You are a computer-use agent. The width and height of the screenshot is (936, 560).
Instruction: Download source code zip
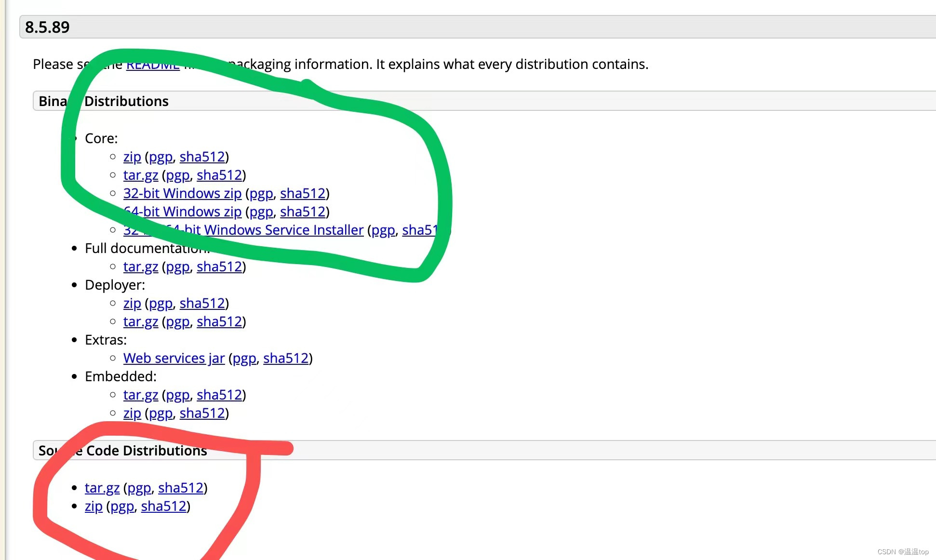[94, 507]
